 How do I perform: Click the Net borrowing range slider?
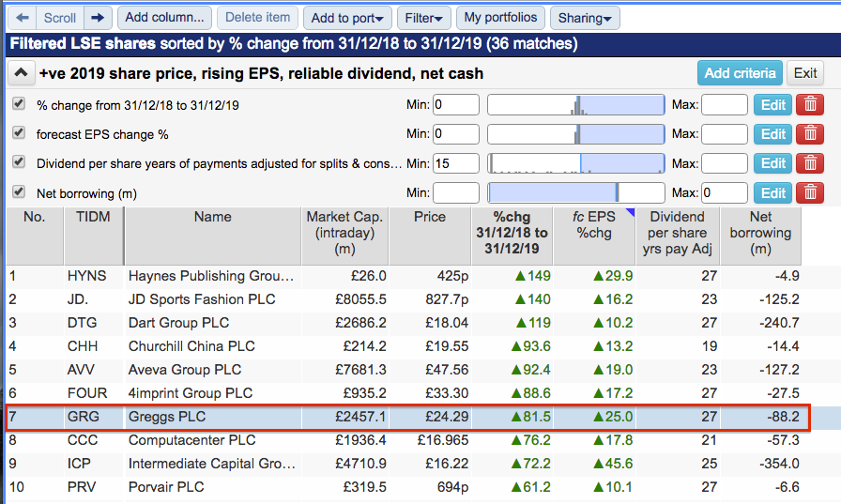pyautogui.click(x=576, y=192)
